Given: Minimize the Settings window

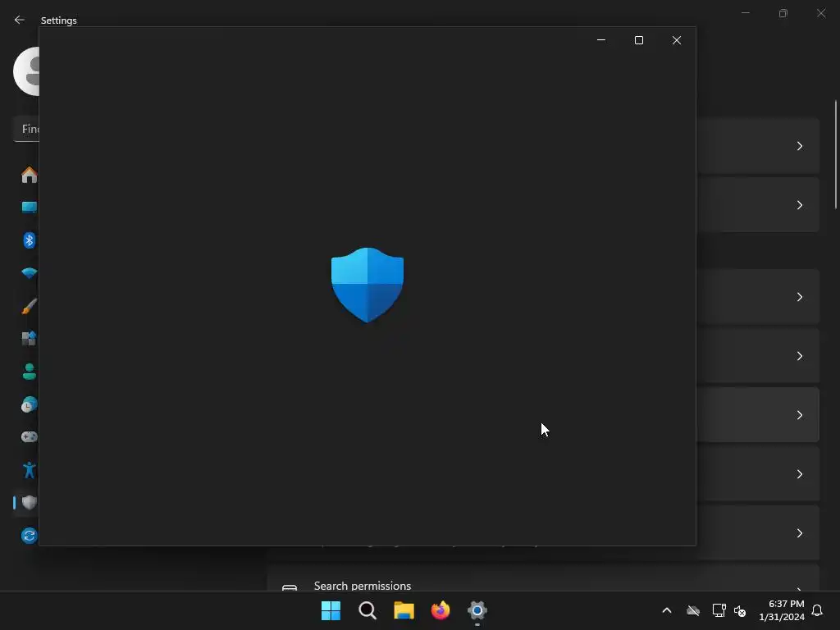Looking at the screenshot, I should pyautogui.click(x=745, y=13).
